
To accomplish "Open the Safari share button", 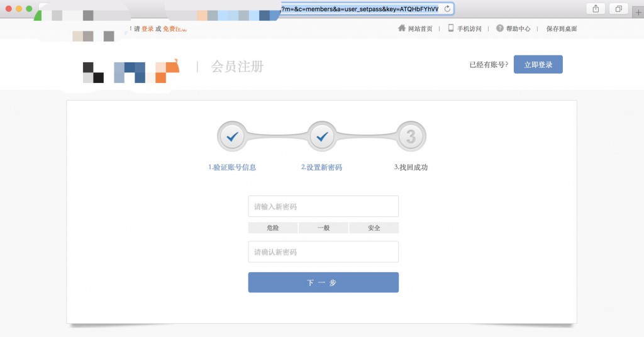I will [x=594, y=9].
